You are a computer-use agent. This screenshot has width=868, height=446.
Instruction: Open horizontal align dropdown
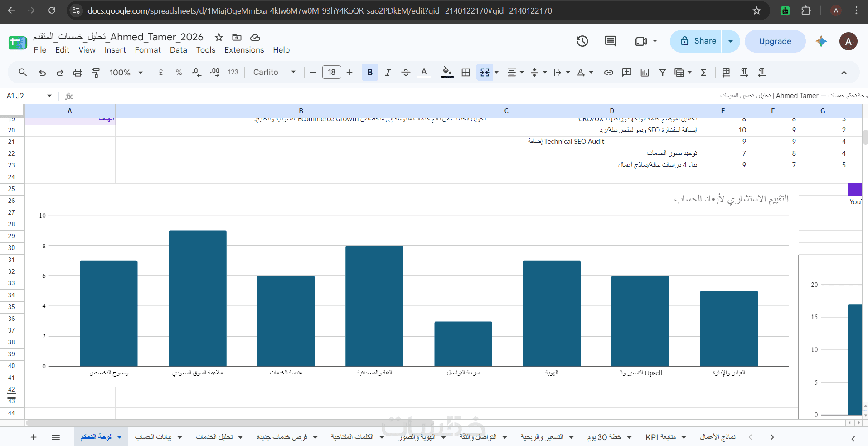515,73
